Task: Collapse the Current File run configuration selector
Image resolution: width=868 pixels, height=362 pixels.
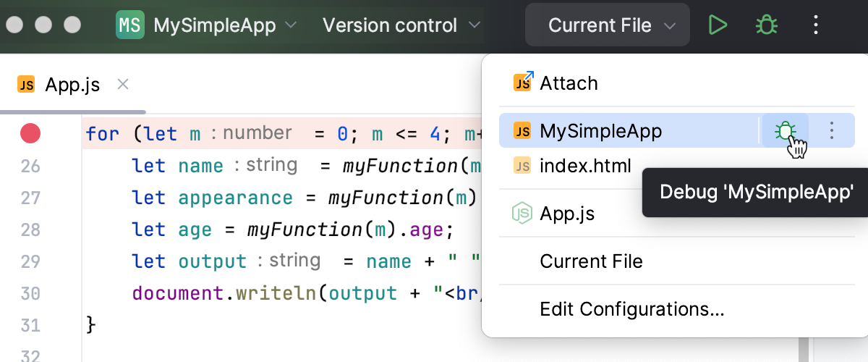Action: [x=611, y=26]
